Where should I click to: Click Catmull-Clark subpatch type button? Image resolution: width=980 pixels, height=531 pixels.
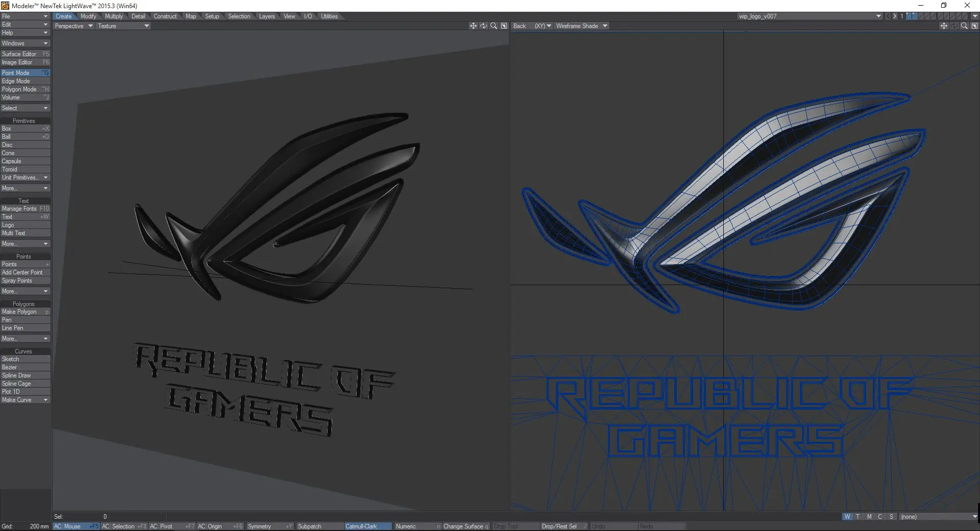click(x=368, y=526)
